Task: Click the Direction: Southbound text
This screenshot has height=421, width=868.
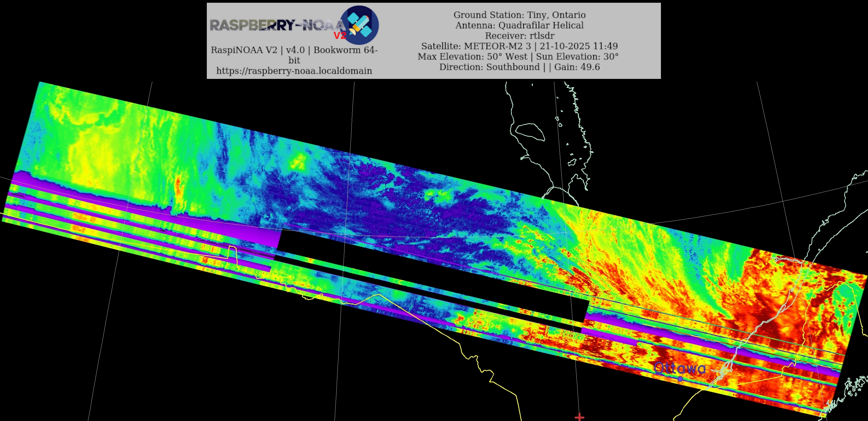Action: click(x=489, y=67)
